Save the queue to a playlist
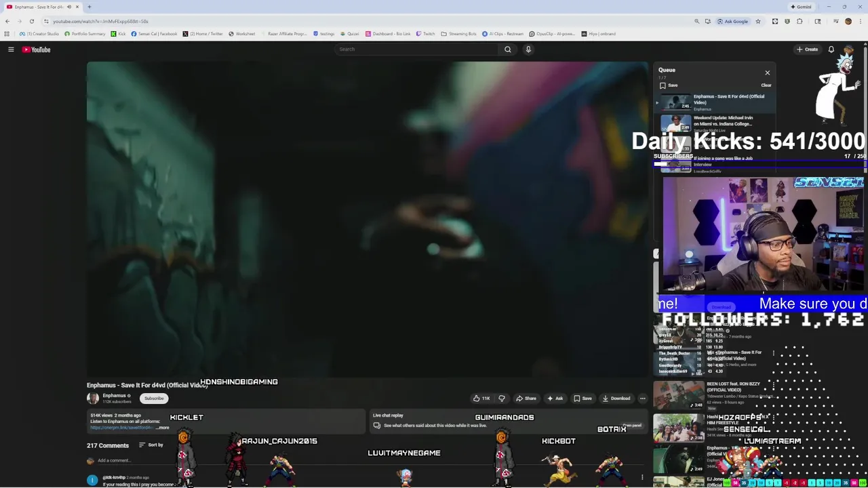Viewport: 868px width, 488px height. (669, 85)
